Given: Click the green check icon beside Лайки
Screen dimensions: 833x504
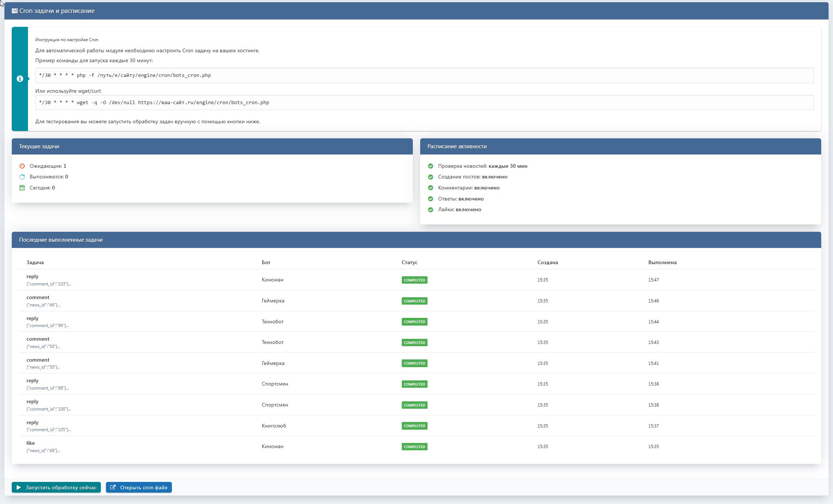Looking at the screenshot, I should 430,210.
